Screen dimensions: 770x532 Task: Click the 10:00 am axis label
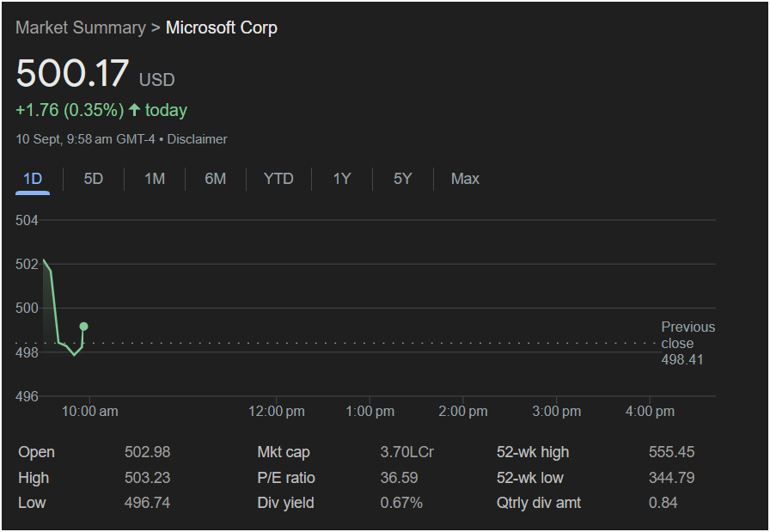90,411
